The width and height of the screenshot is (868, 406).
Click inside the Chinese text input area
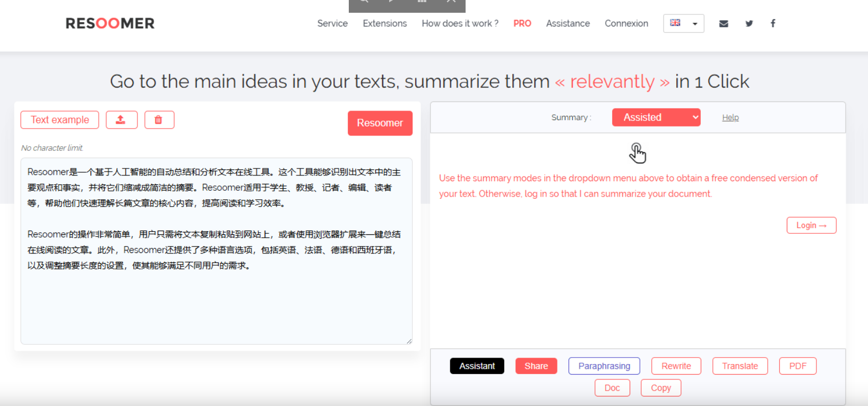(x=217, y=251)
